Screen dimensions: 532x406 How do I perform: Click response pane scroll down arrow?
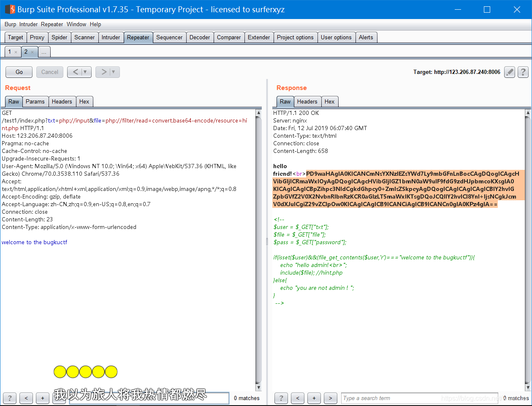click(528, 387)
